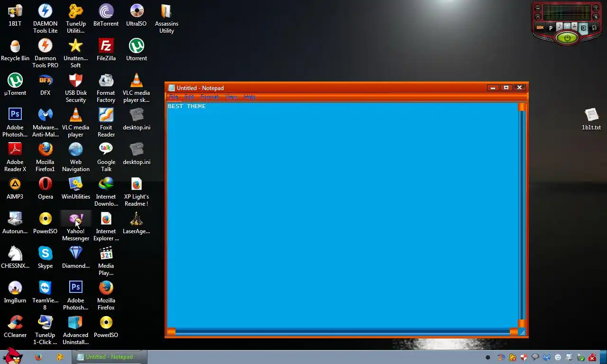
Task: Enable DFX headphones mode button
Action: [x=594, y=28]
